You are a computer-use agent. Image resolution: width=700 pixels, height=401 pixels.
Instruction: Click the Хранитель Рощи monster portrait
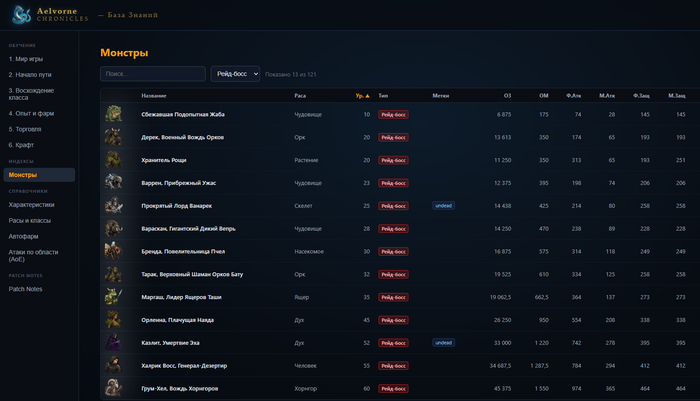(113, 159)
